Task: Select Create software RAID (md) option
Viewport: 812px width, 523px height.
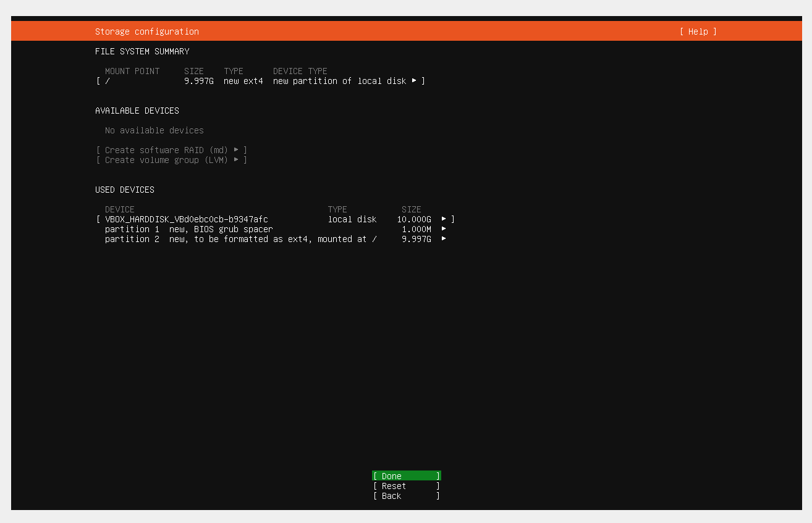Action: 172,150
